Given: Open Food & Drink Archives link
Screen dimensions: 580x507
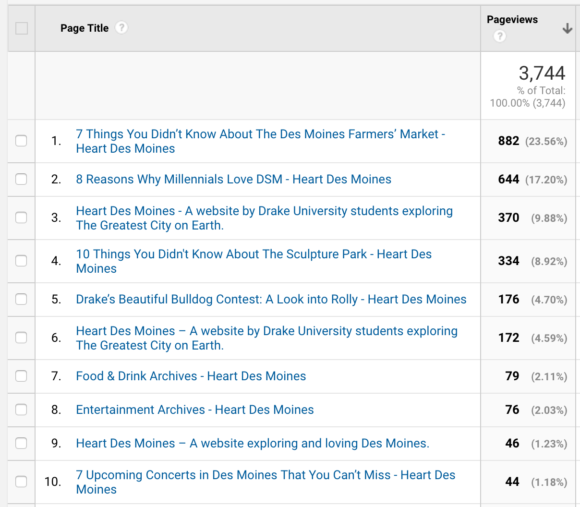Looking at the screenshot, I should click(x=191, y=376).
